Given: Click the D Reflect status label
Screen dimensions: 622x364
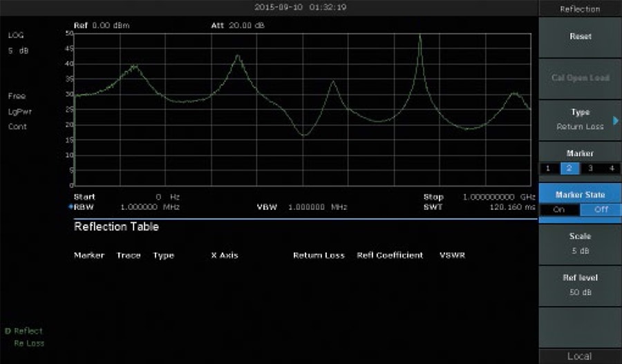Looking at the screenshot, I should pyautogui.click(x=23, y=331).
